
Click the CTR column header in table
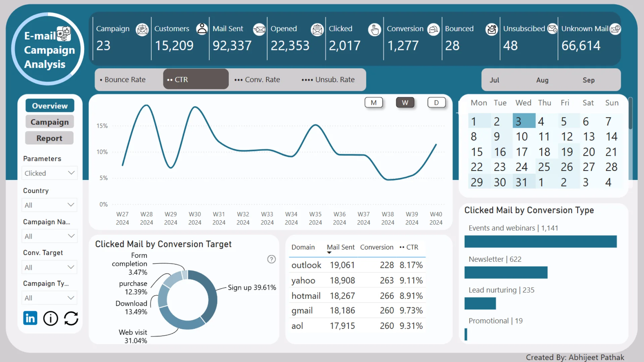[x=409, y=247]
